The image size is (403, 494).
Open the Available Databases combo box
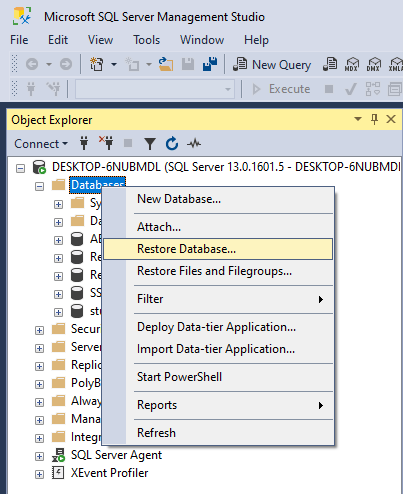tap(154, 89)
